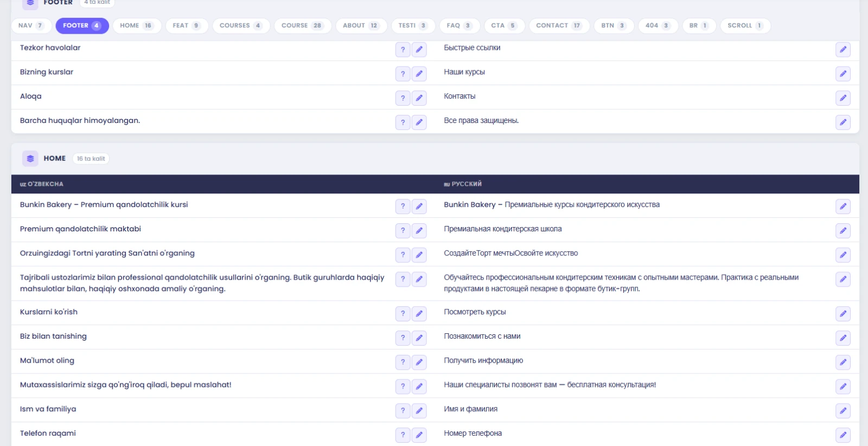Edit Russian translation 'Контакты'

[843, 98]
